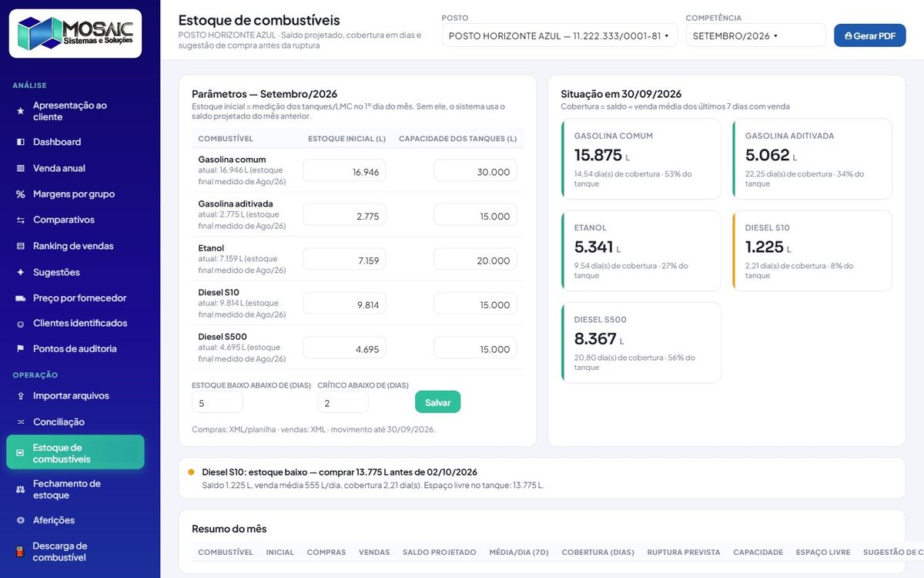924x578 pixels.
Task: Click the flag icon for Pontos de auditoria
Action: [x=20, y=348]
